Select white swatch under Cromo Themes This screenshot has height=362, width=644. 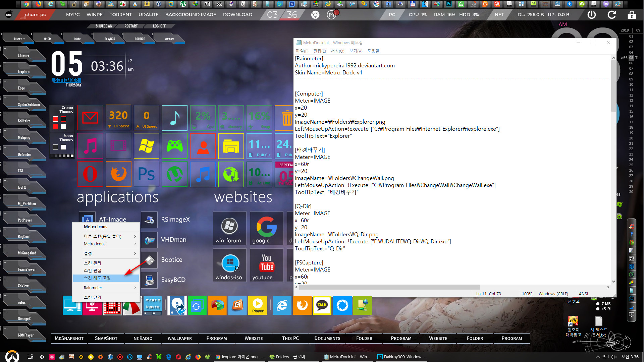coord(63,126)
